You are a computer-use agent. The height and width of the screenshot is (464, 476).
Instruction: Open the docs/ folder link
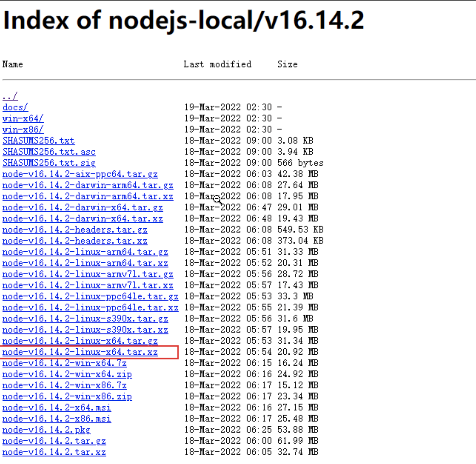pyautogui.click(x=15, y=107)
